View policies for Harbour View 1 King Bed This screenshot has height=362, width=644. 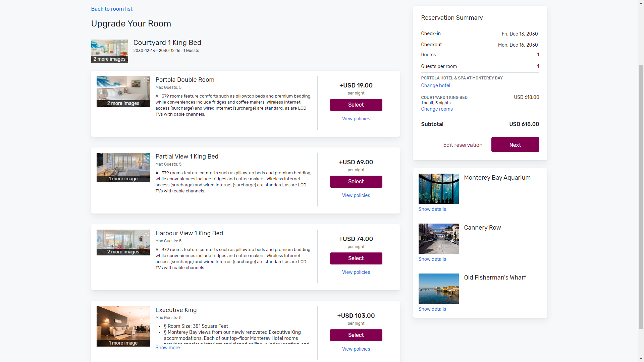(x=356, y=272)
